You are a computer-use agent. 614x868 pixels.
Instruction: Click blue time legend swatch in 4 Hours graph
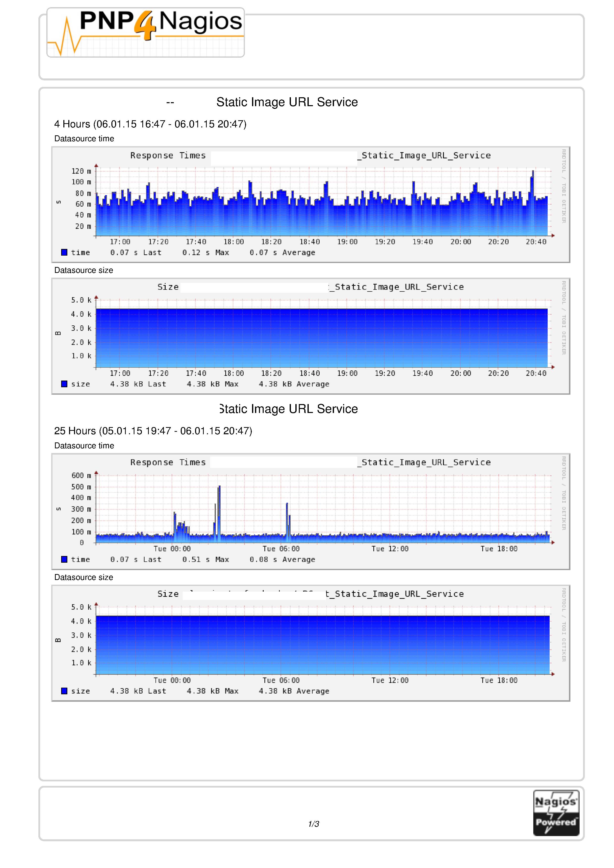pos(64,252)
